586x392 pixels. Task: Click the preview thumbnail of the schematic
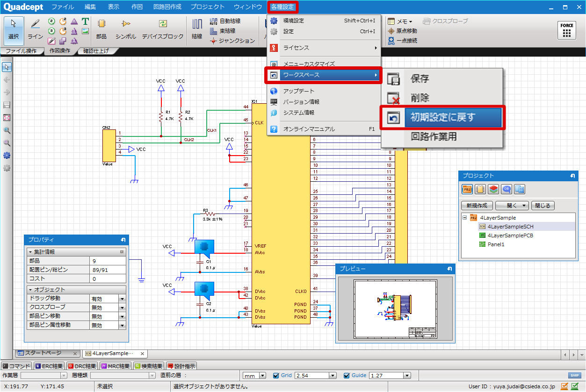click(x=395, y=310)
